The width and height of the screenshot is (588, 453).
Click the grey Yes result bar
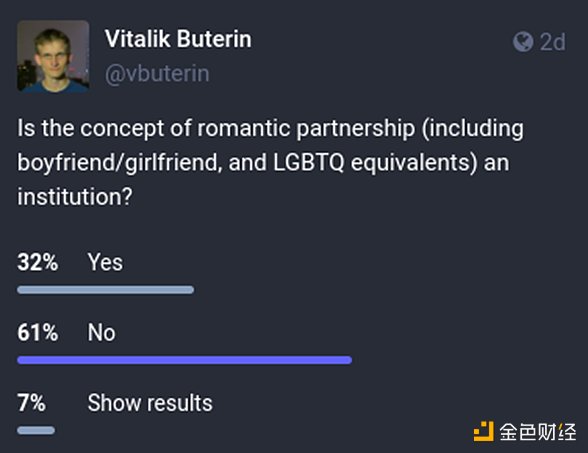tap(105, 290)
